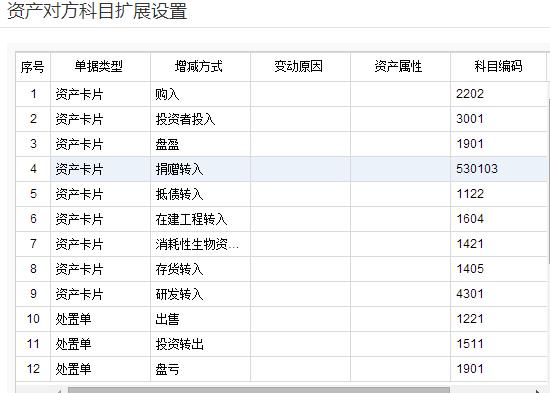Viewport: 550px width, 393px height.
Task: Select the 出售 cell in row 10
Action: [x=200, y=319]
